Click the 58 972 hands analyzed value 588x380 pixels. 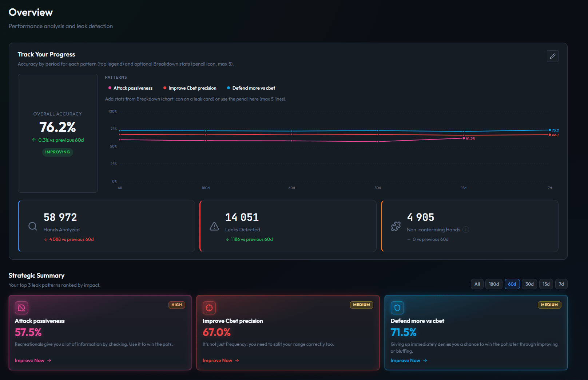[60, 217]
